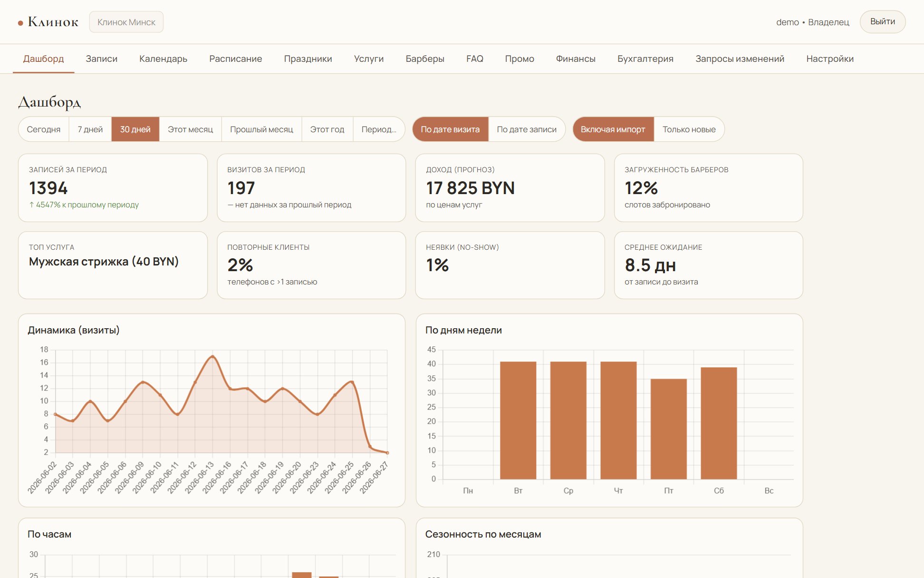The image size is (924, 578).
Task: Click the Сб bar in weekday chart
Action: (719, 423)
